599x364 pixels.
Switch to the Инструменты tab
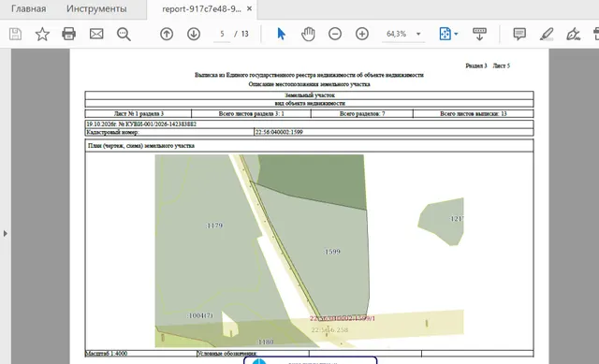point(96,8)
